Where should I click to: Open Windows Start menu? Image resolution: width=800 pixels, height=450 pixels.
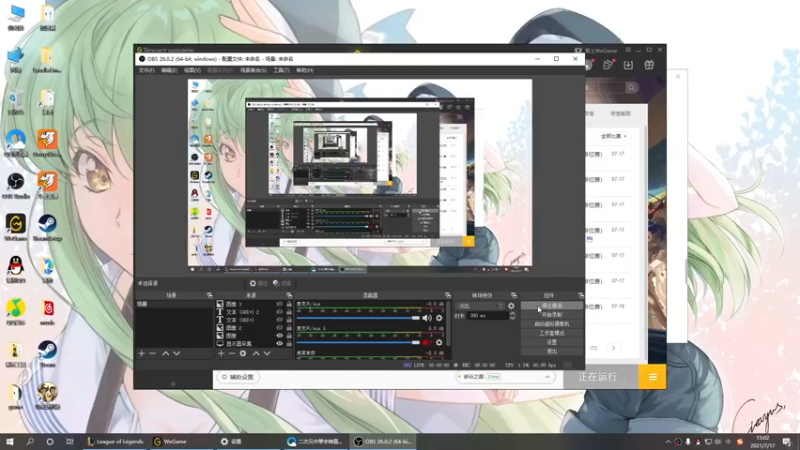click(10, 442)
